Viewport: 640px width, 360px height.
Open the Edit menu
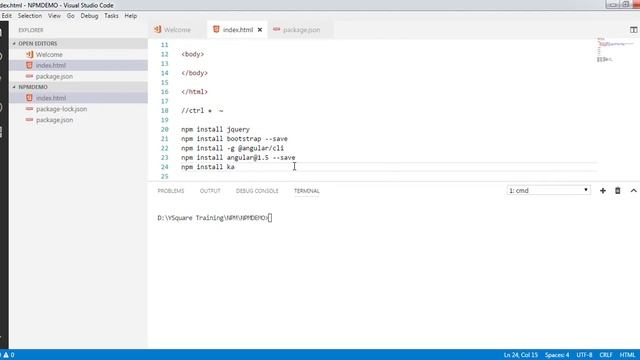(x=6, y=16)
